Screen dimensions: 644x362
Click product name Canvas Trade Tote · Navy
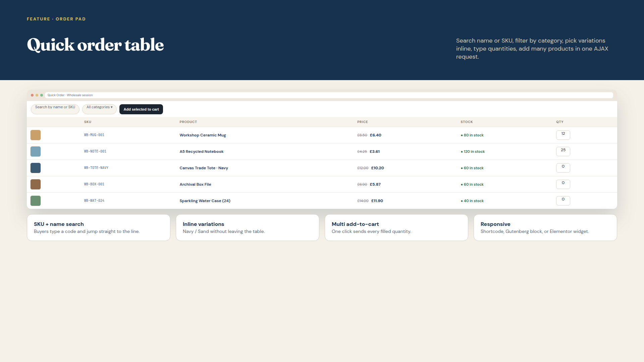click(x=204, y=168)
